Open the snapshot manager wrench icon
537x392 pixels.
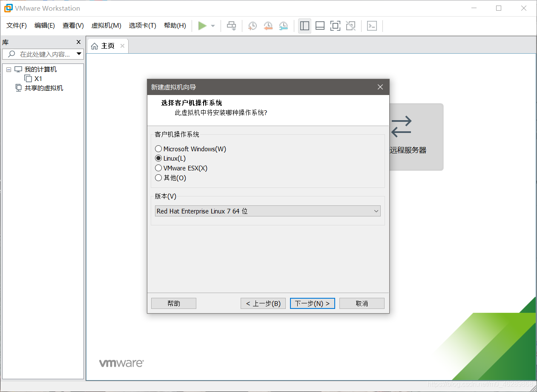tap(283, 26)
